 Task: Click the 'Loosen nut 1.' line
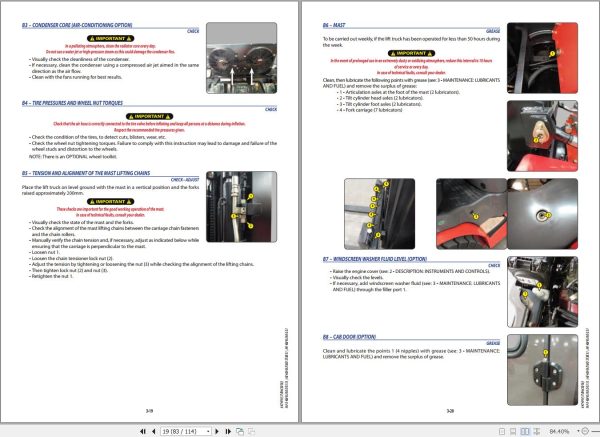44,252
